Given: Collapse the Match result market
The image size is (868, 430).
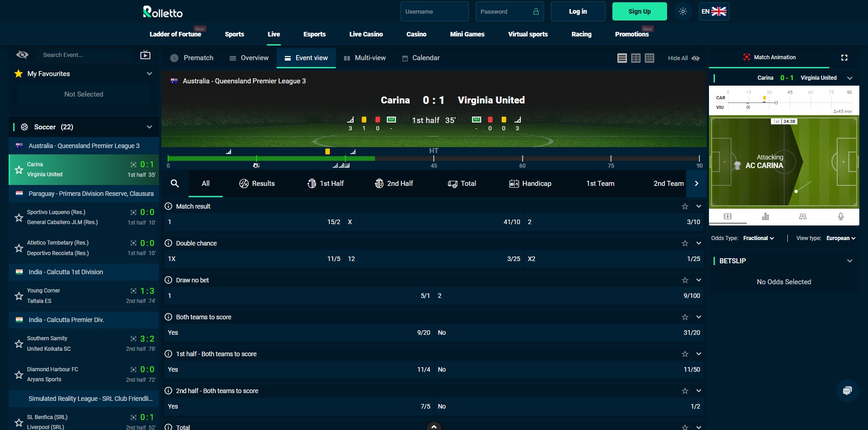Looking at the screenshot, I should coord(699,206).
